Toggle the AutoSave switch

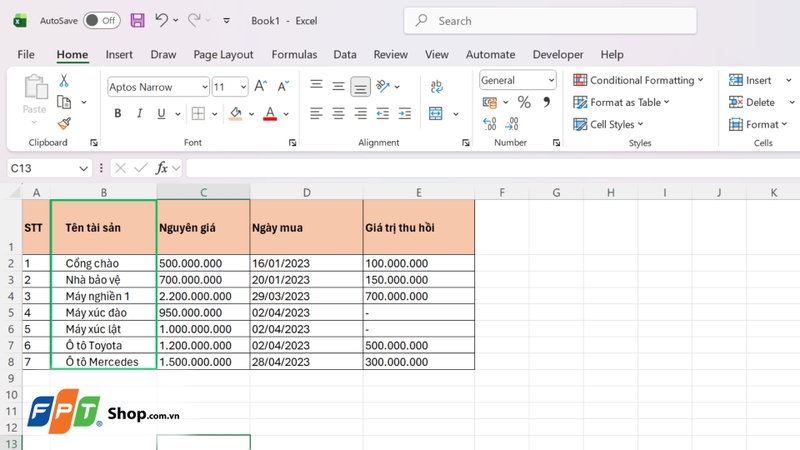point(102,20)
